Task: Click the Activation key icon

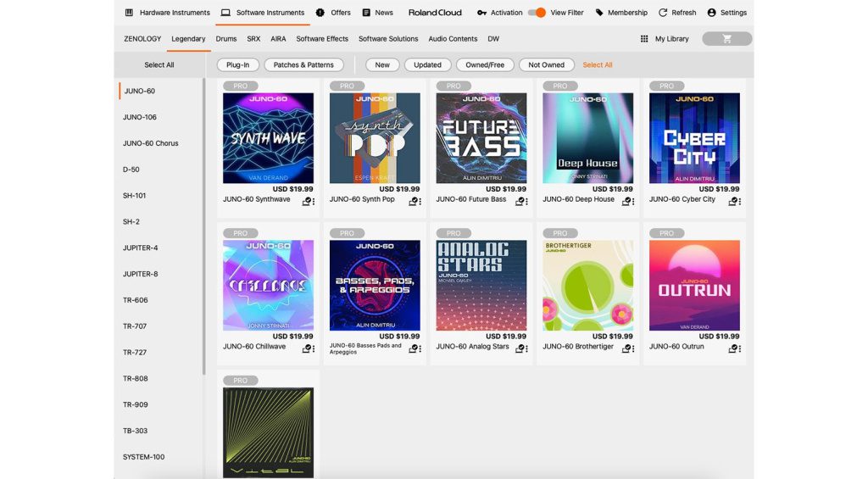Action: [481, 13]
